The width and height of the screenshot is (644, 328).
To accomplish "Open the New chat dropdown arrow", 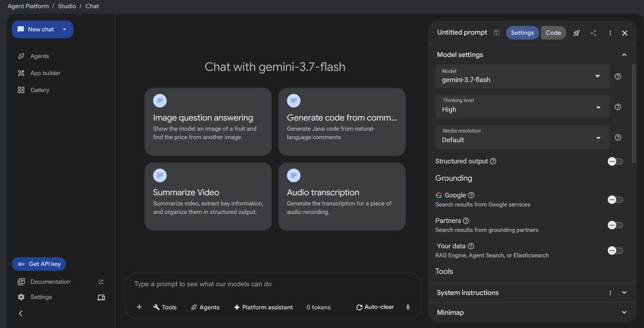I will point(64,30).
